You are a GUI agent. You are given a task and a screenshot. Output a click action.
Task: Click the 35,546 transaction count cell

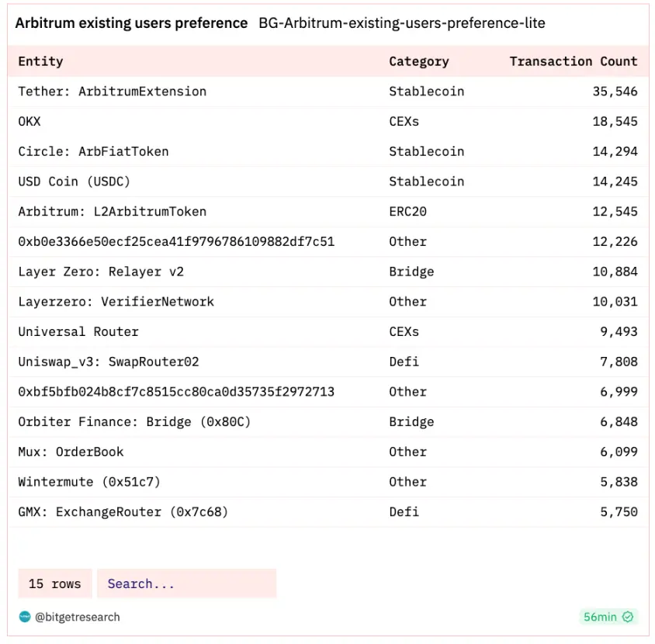tap(615, 92)
